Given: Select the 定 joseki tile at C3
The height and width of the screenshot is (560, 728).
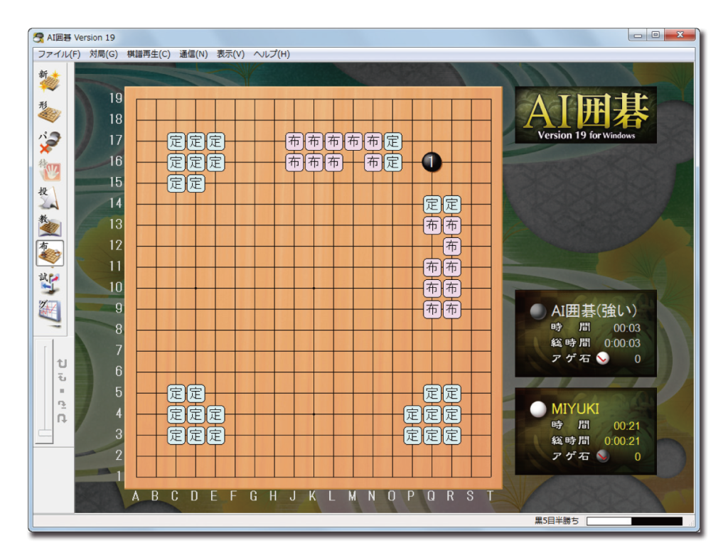Looking at the screenshot, I should click(x=176, y=435).
